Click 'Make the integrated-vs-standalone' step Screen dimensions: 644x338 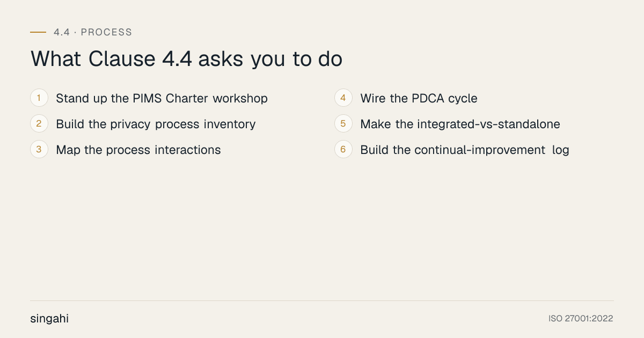pyautogui.click(x=460, y=124)
